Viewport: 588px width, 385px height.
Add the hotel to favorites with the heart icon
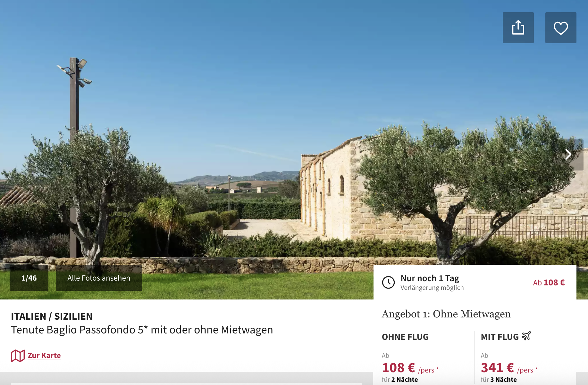coord(561,28)
